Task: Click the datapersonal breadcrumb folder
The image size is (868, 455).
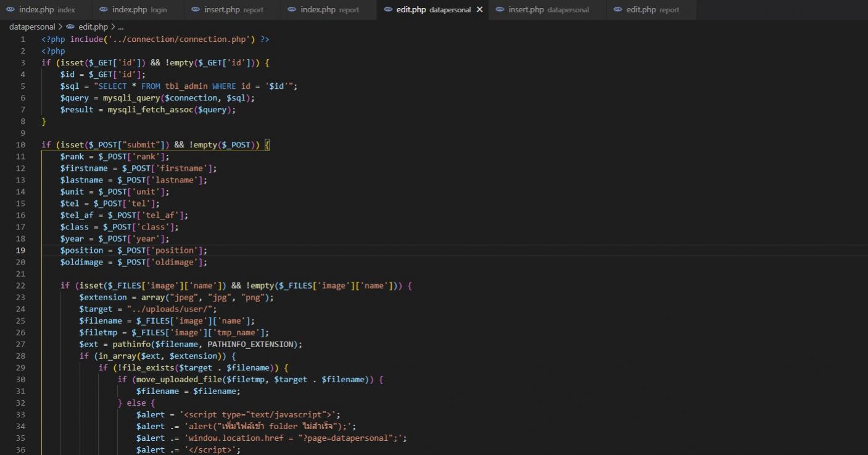Action: pos(32,27)
